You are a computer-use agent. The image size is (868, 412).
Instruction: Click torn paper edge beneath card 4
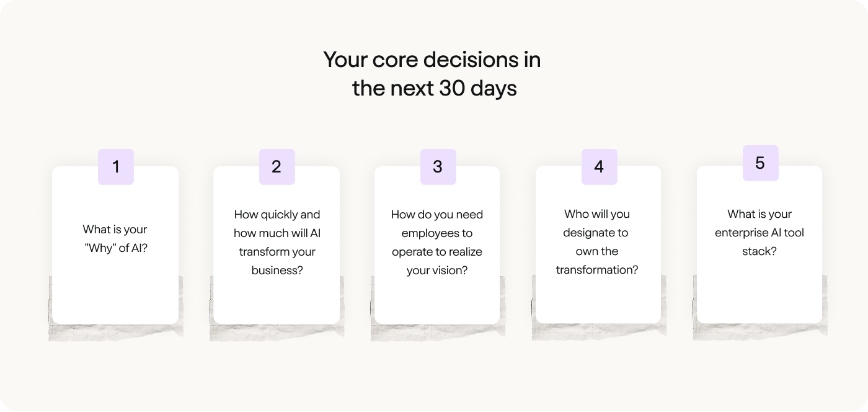coord(599,333)
